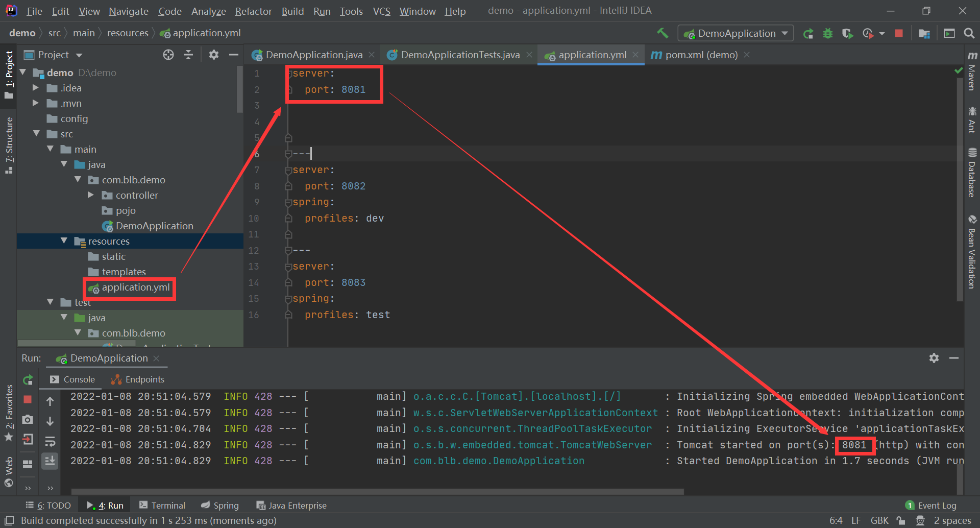Toggle soft-wrap in console
Screen dimensions: 980x528
click(x=50, y=441)
